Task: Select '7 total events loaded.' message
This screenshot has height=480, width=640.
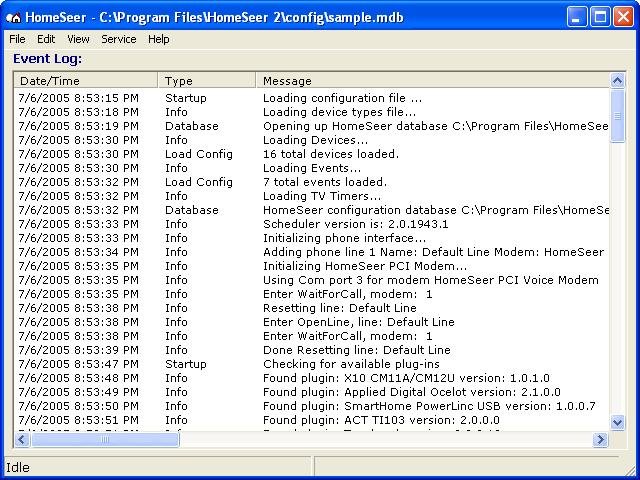Action: [325, 182]
